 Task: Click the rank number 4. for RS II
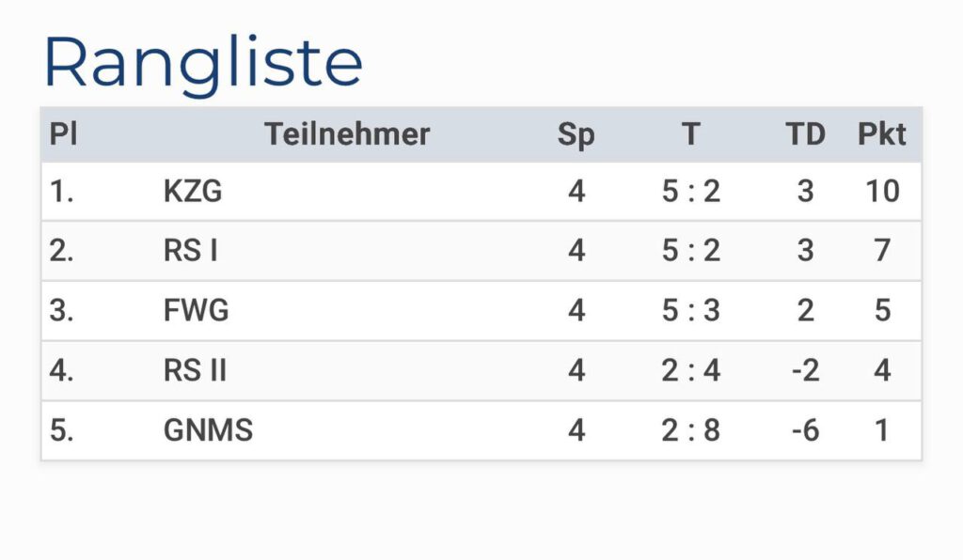tap(61, 370)
